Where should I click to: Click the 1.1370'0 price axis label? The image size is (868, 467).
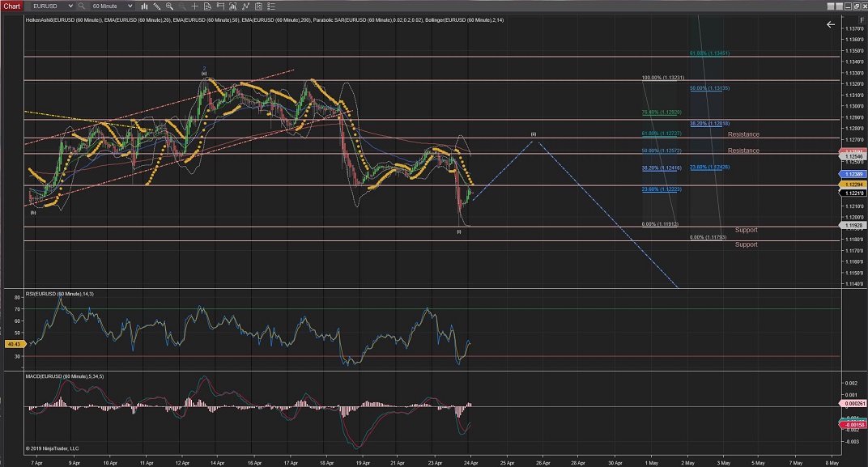(853, 28)
